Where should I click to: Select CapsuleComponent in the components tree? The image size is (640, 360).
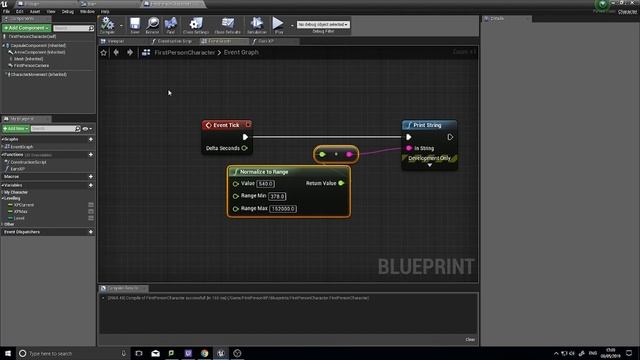(x=38, y=45)
